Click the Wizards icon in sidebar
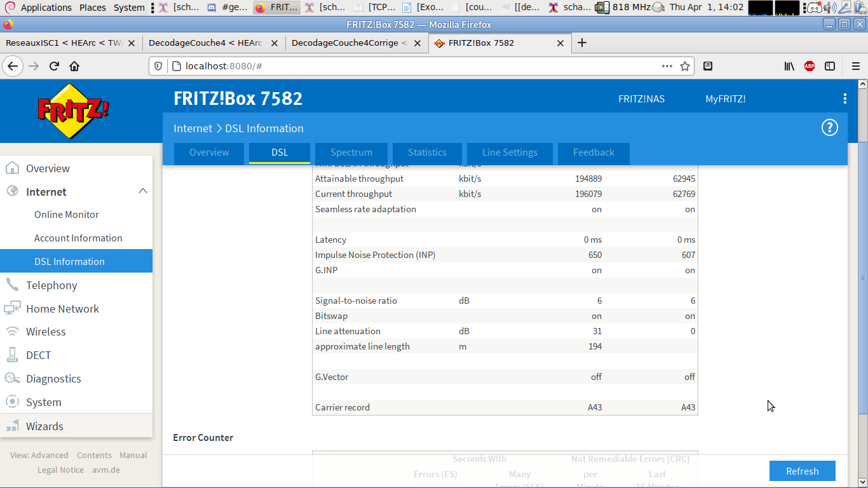The height and width of the screenshot is (488, 868). pyautogui.click(x=12, y=426)
